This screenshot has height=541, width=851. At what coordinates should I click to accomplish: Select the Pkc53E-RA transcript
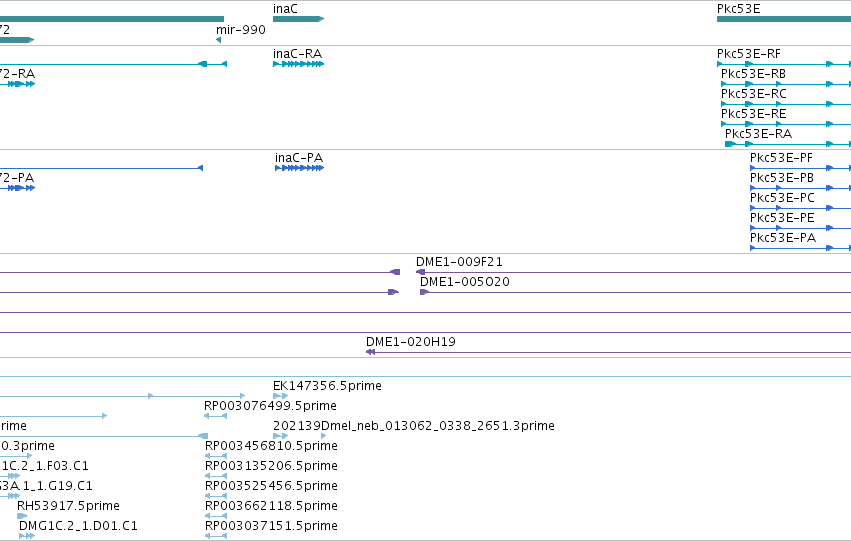788,144
